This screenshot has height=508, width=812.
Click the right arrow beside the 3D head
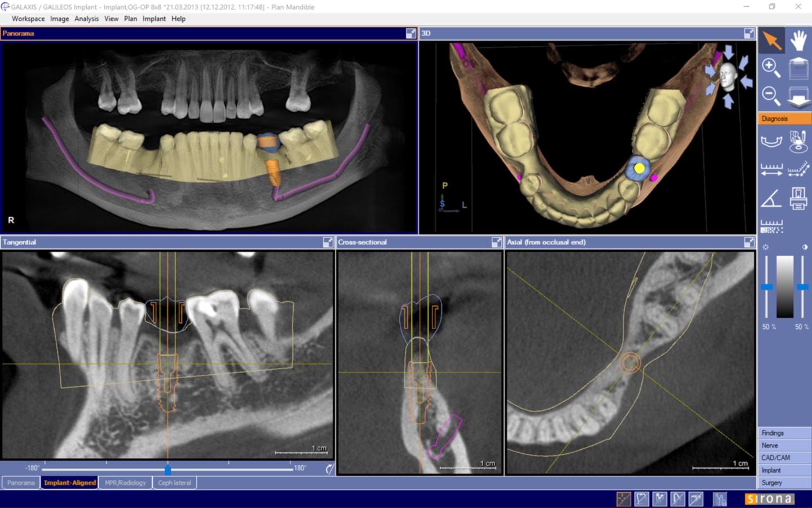746,82
